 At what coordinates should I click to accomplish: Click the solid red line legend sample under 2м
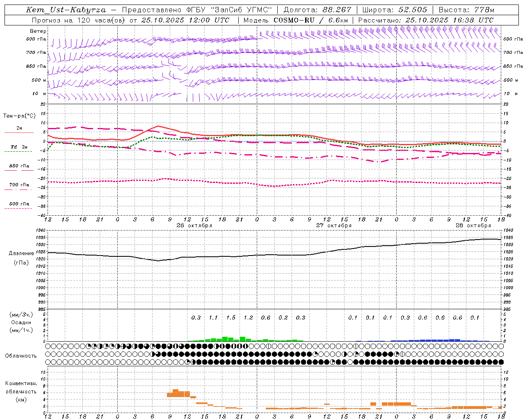(x=19, y=132)
